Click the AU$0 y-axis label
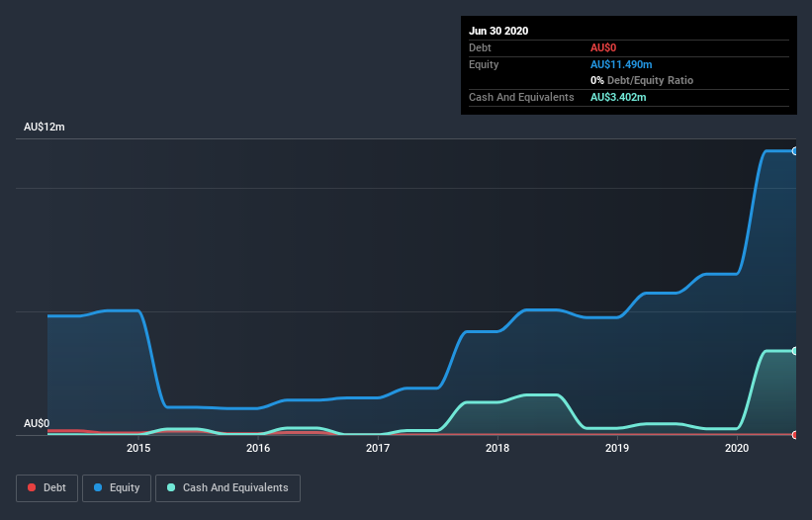The height and width of the screenshot is (520, 812). 37,423
